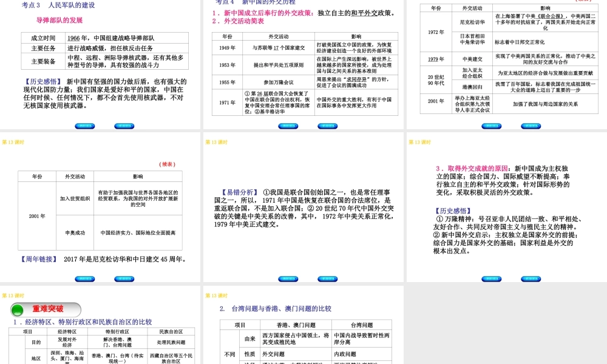This screenshot has height=364, width=607.
Task: Click the 1955年 year cell
Action: point(227,82)
